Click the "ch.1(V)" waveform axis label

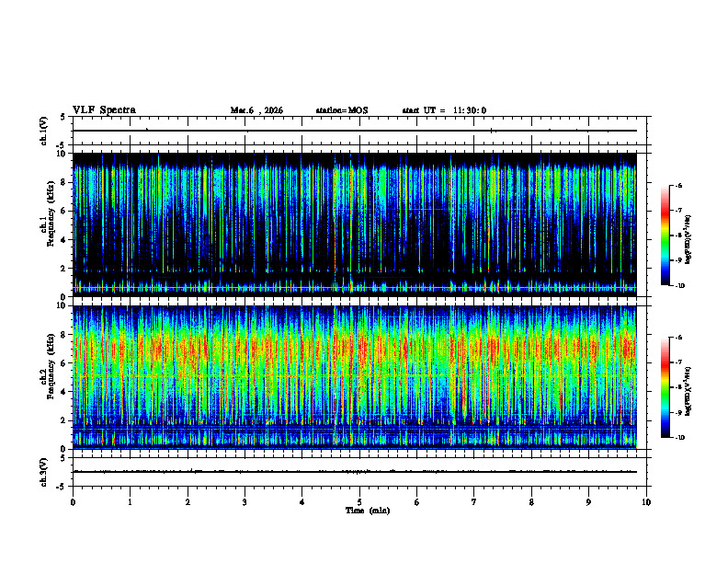pos(44,131)
